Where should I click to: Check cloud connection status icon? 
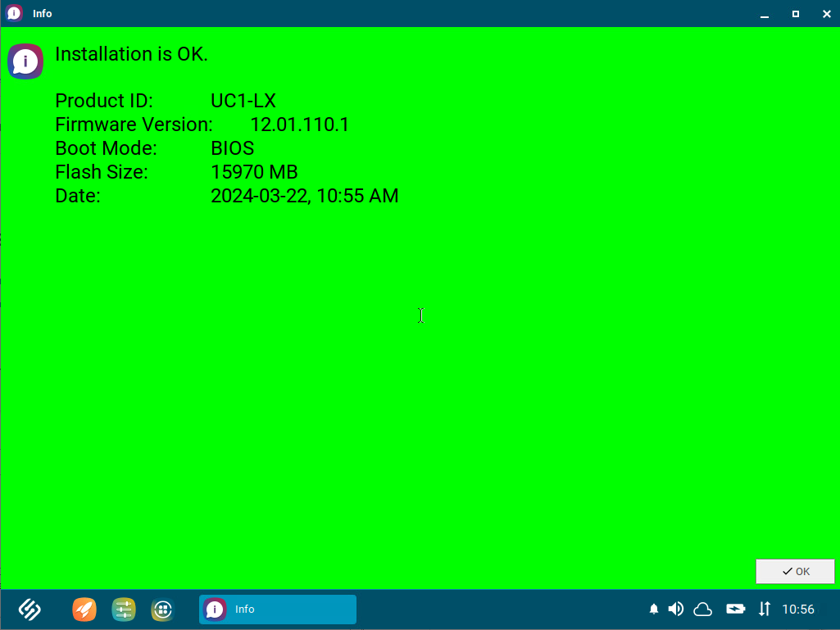click(702, 609)
